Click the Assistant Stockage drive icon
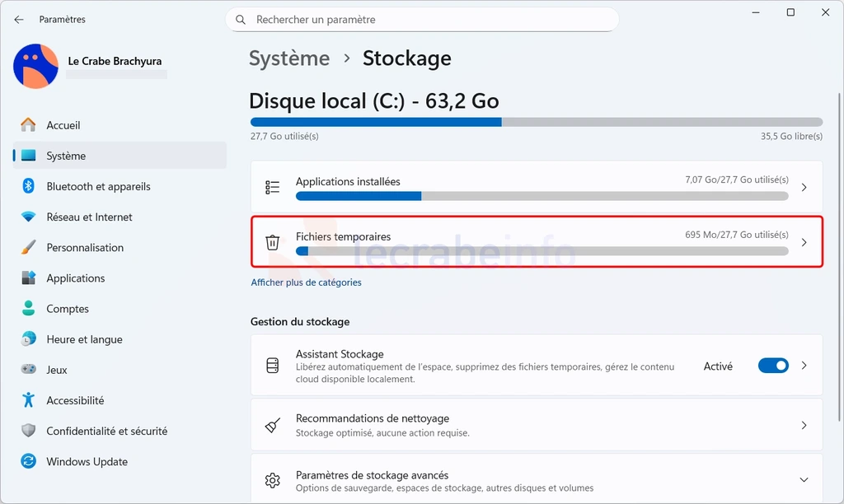Screen dimensions: 844x504 click(272, 366)
